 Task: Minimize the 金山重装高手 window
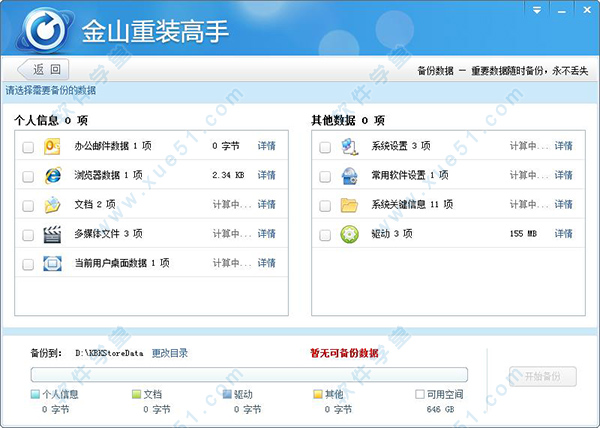[562, 11]
